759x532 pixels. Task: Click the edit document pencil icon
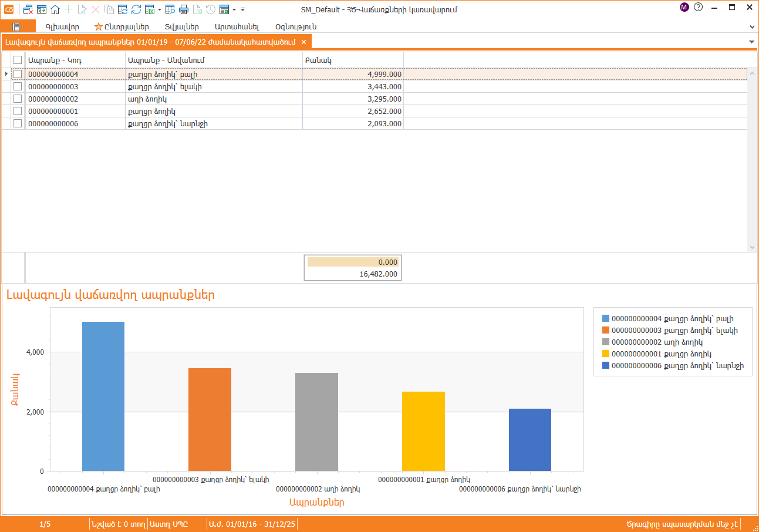click(x=82, y=9)
